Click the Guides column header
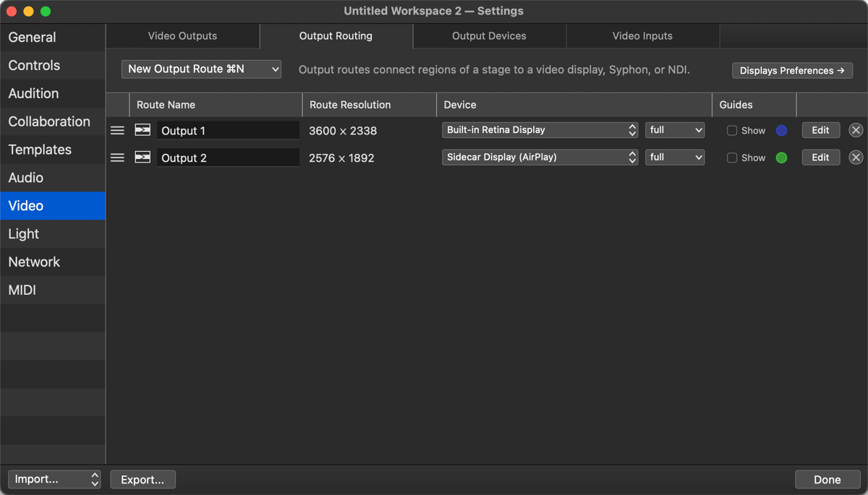The height and width of the screenshot is (495, 868). click(754, 105)
